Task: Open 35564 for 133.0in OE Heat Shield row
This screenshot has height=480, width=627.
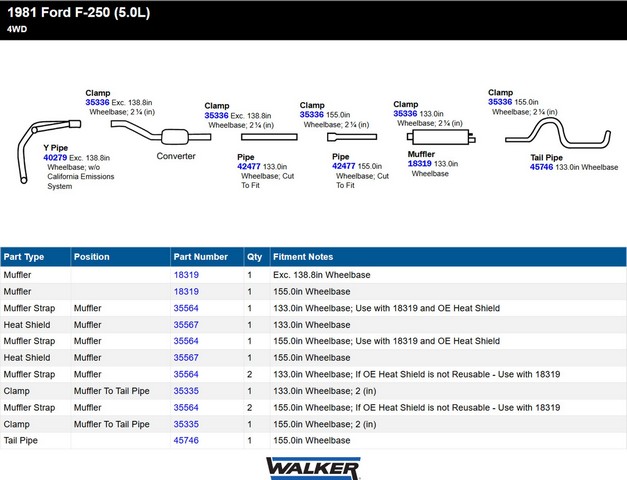Action: [186, 308]
